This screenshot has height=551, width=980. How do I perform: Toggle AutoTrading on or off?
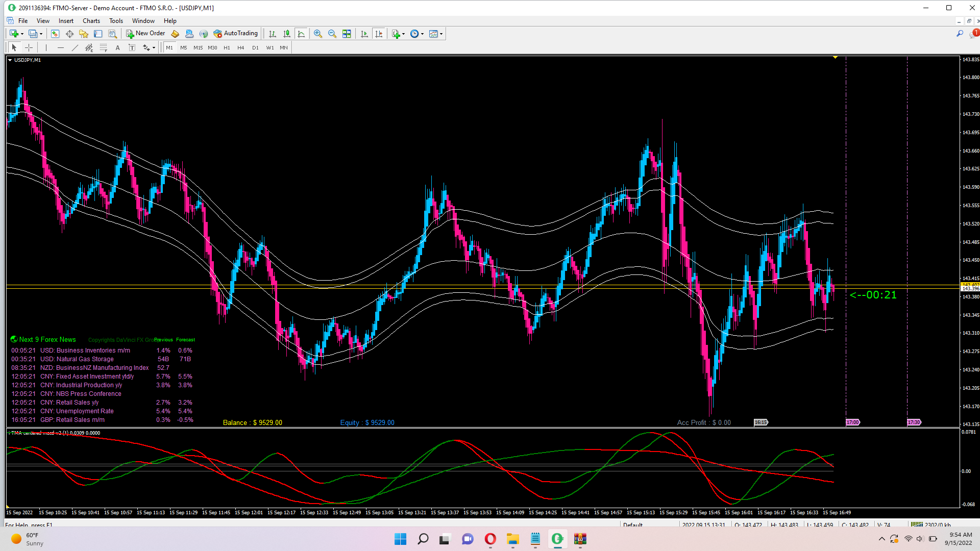235,34
